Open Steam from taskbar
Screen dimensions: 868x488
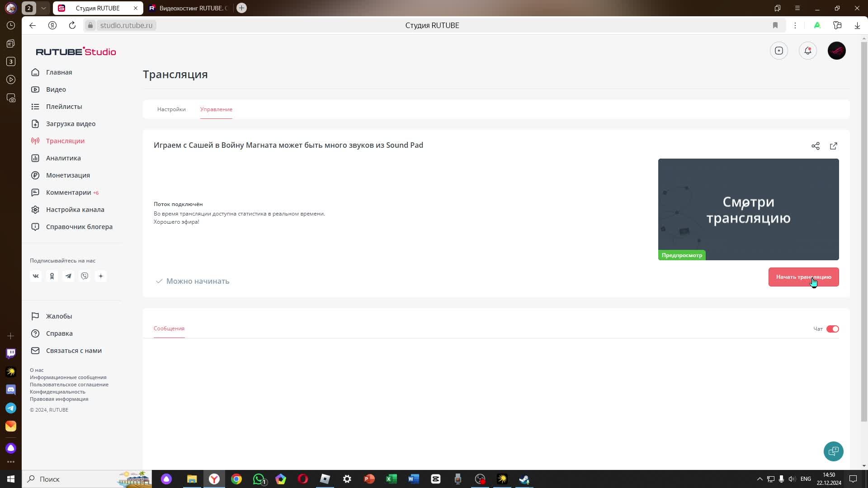click(524, 479)
